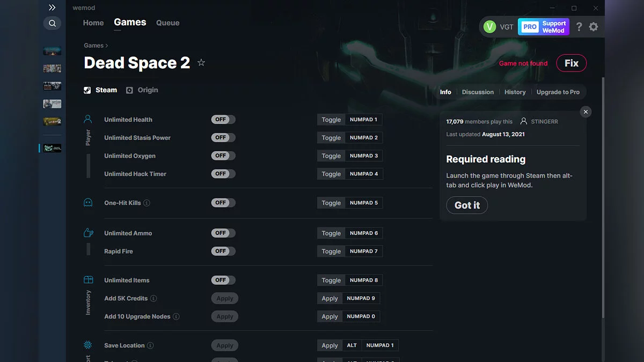This screenshot has height=362, width=644.
Task: Open WeMod settings with the gear icon
Action: (594, 26)
